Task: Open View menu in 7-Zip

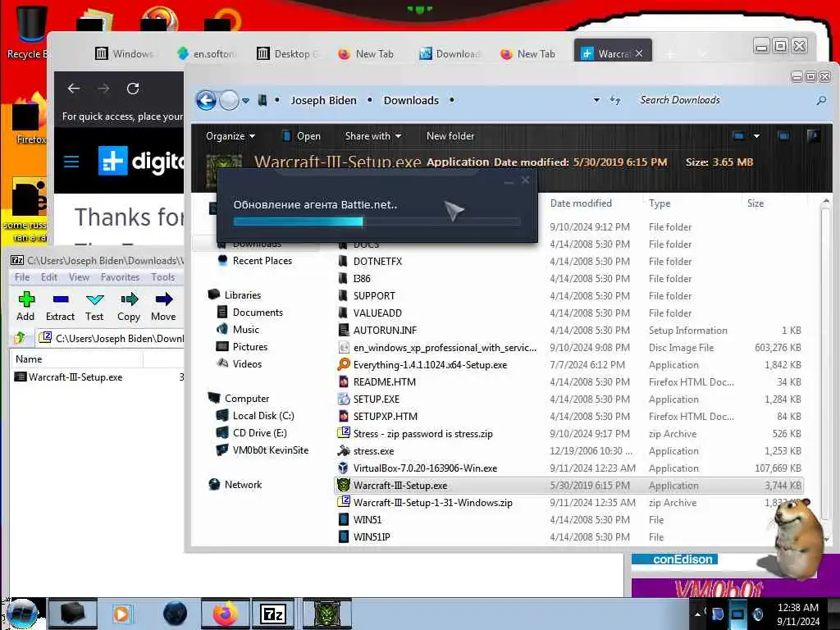Action: pyautogui.click(x=79, y=277)
